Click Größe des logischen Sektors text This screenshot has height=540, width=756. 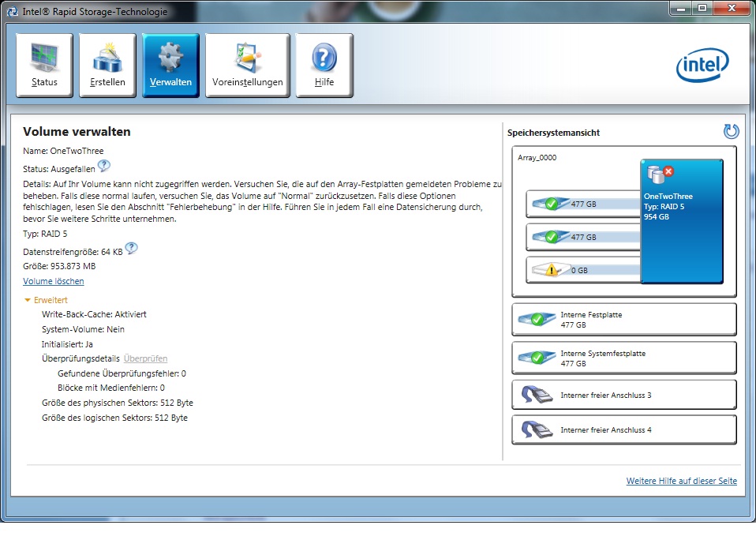click(114, 418)
